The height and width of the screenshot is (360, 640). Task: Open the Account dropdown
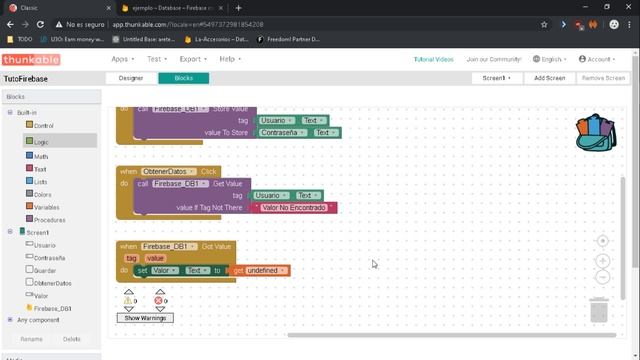pos(597,59)
